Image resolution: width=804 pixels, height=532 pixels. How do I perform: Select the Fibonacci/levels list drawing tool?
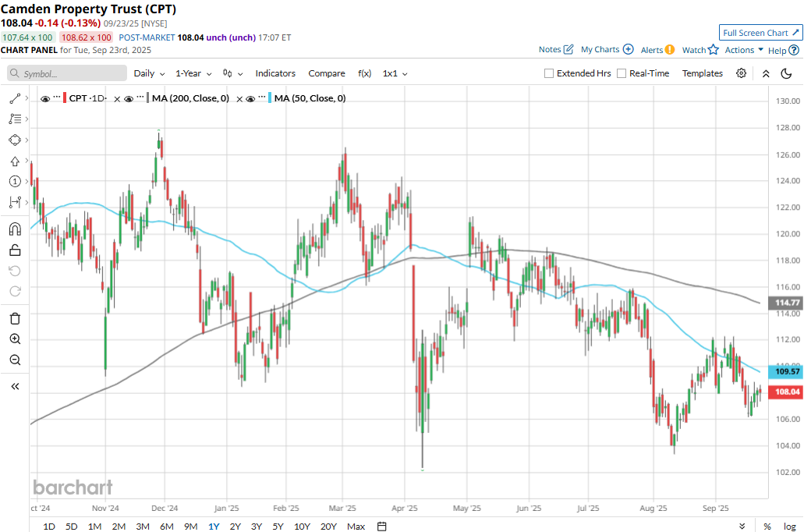(x=15, y=119)
